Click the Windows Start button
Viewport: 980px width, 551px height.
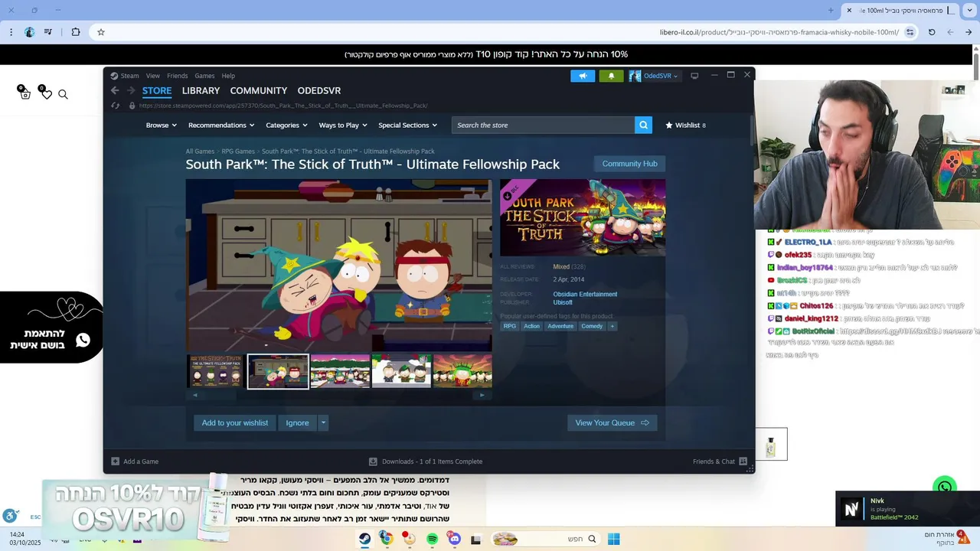click(x=613, y=539)
